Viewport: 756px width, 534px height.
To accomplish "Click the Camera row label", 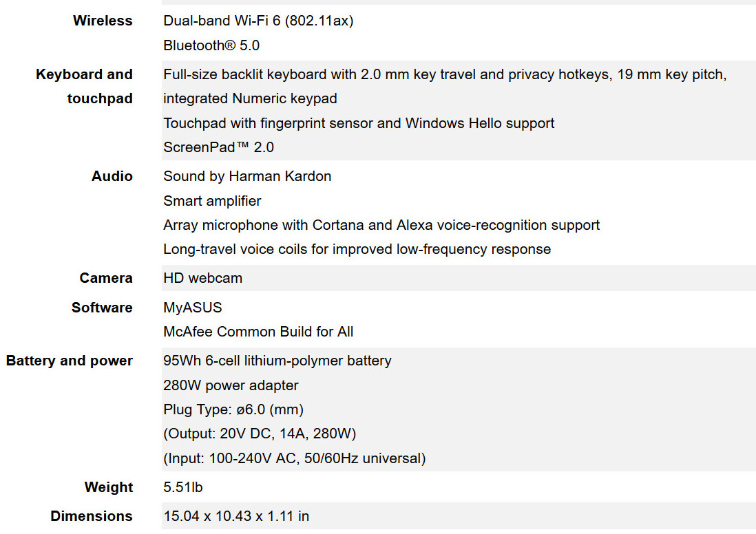I will point(106,278).
